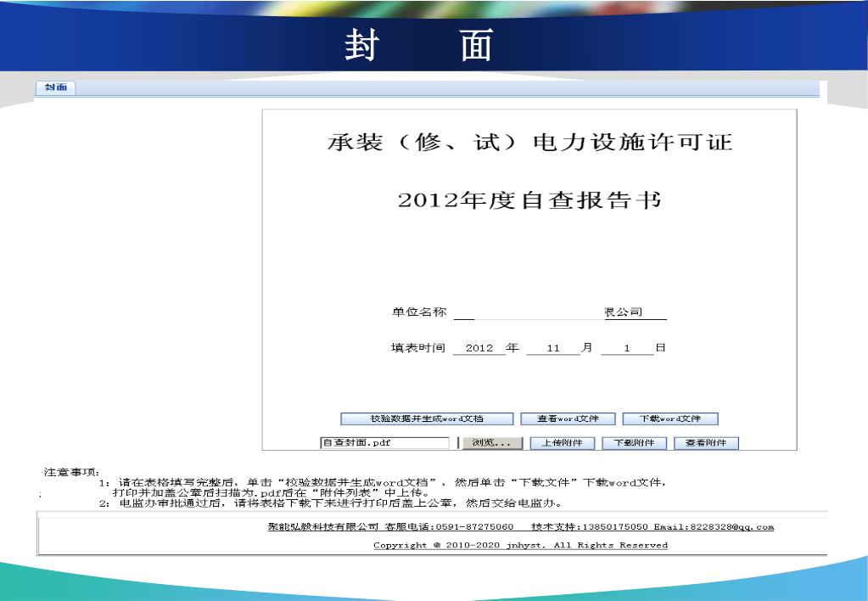Click 校验数据并生成word文档 button
Viewport: 868px width, 601px height.
click(427, 418)
